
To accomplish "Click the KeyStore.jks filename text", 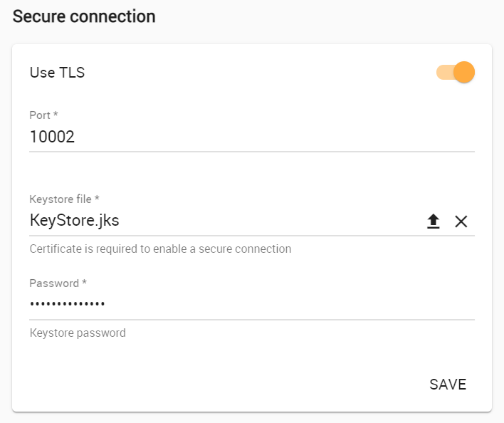I will pyautogui.click(x=74, y=221).
